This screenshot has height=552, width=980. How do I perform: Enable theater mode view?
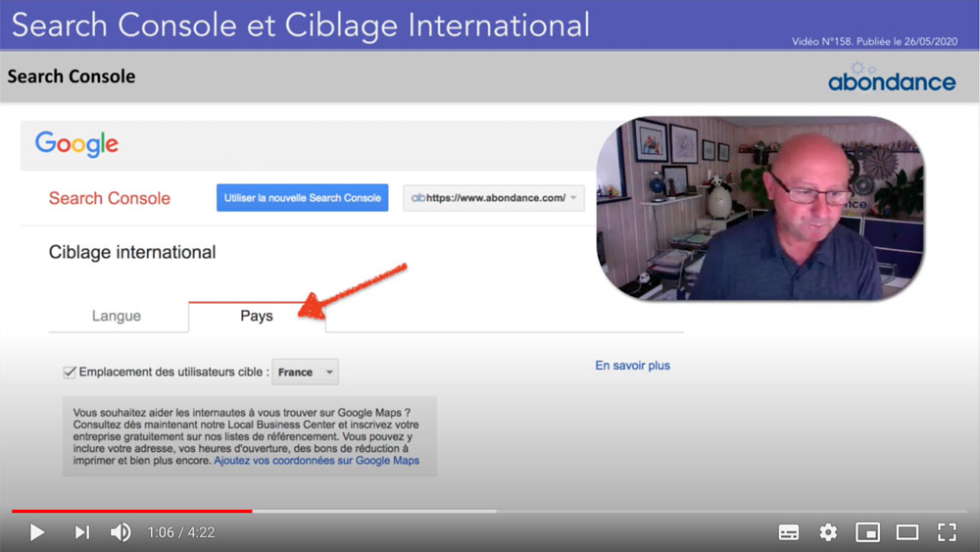click(x=907, y=532)
